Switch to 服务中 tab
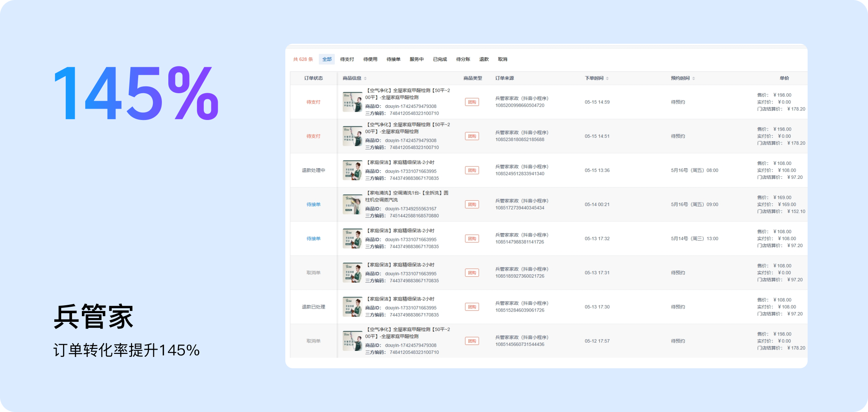 coord(417,59)
